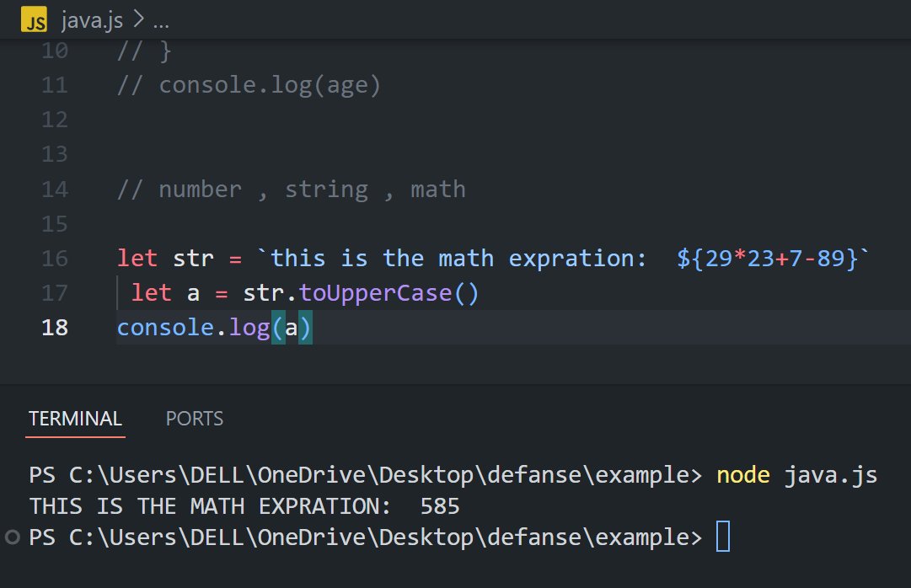Click line number 18 in the gutter

point(55,328)
